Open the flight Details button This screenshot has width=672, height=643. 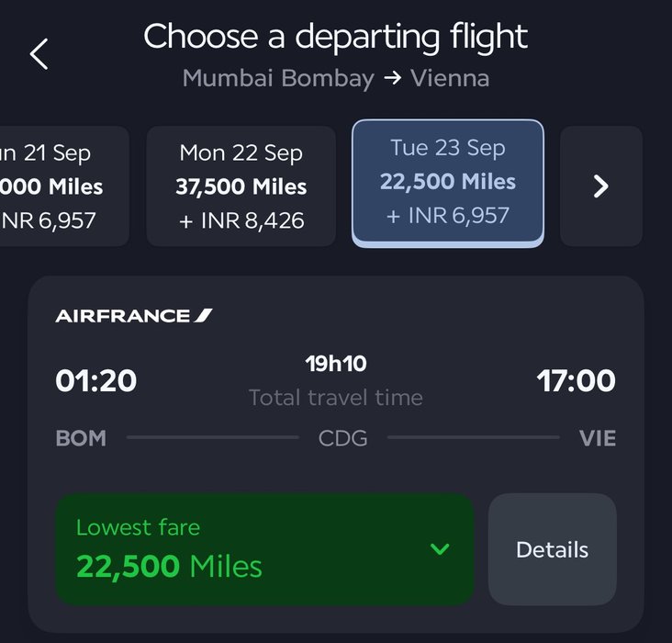(x=552, y=549)
